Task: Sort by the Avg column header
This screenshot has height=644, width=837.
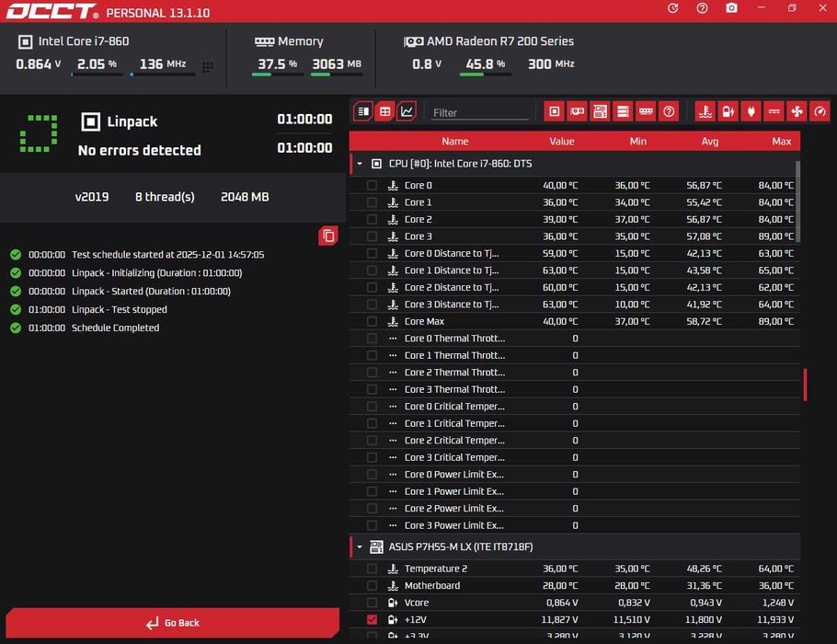Action: click(x=709, y=142)
